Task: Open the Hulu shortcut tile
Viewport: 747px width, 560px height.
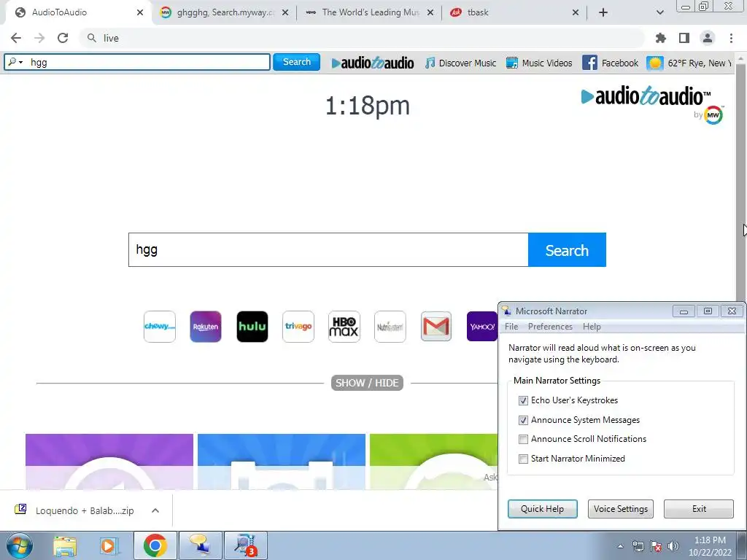Action: click(252, 327)
